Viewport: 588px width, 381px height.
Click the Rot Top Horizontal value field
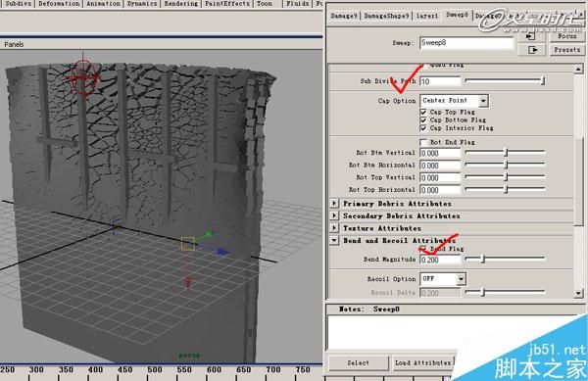point(440,190)
